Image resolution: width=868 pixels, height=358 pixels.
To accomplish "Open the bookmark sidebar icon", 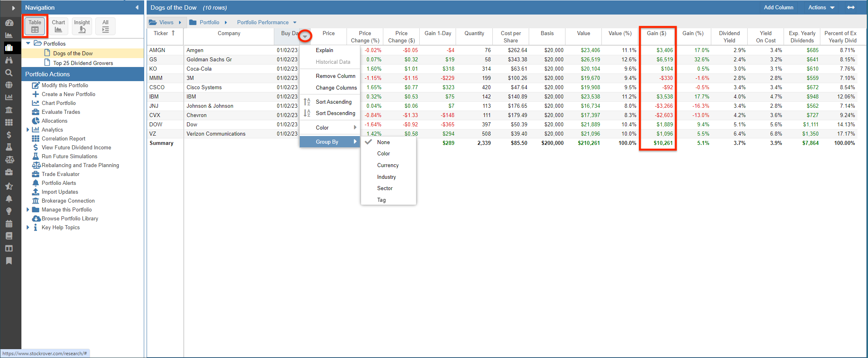I will click(x=9, y=261).
